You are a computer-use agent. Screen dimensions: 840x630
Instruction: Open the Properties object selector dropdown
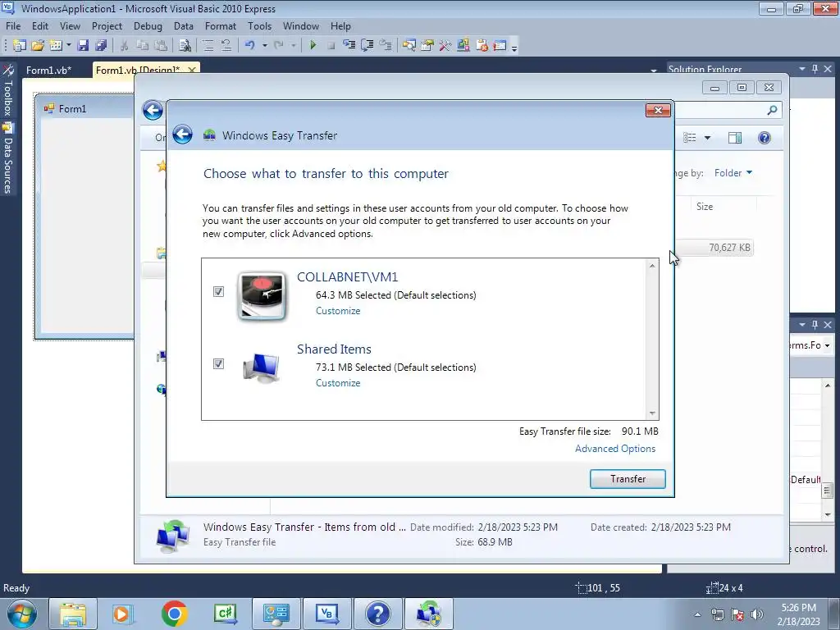[827, 345]
